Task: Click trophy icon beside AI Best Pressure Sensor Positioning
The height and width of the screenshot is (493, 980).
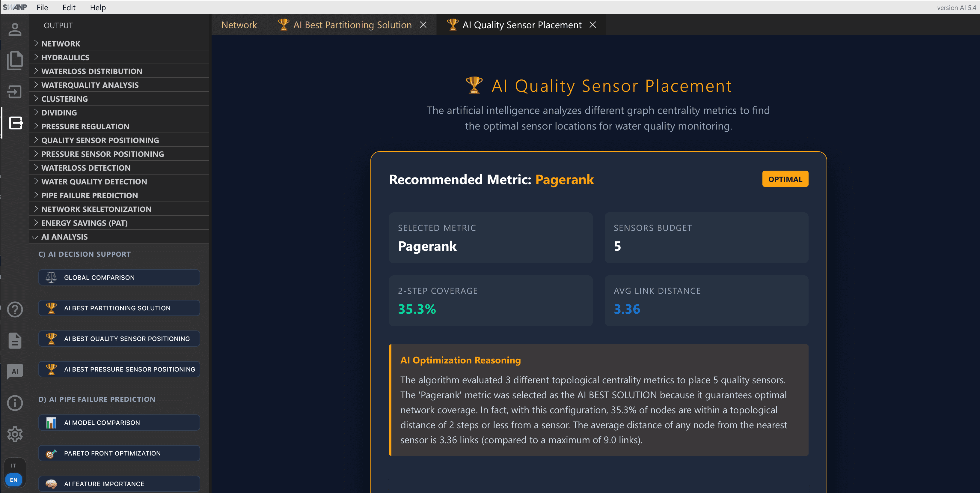Action: click(x=51, y=369)
